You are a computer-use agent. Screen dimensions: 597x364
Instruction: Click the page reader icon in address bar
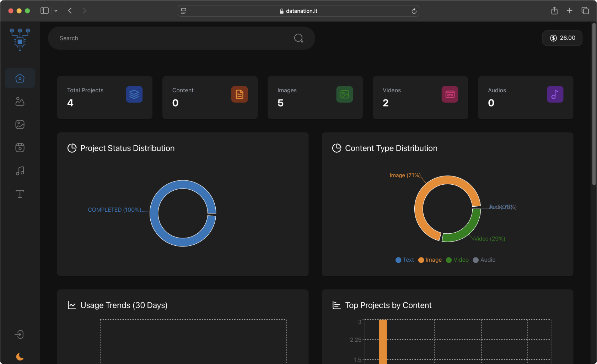(x=184, y=11)
